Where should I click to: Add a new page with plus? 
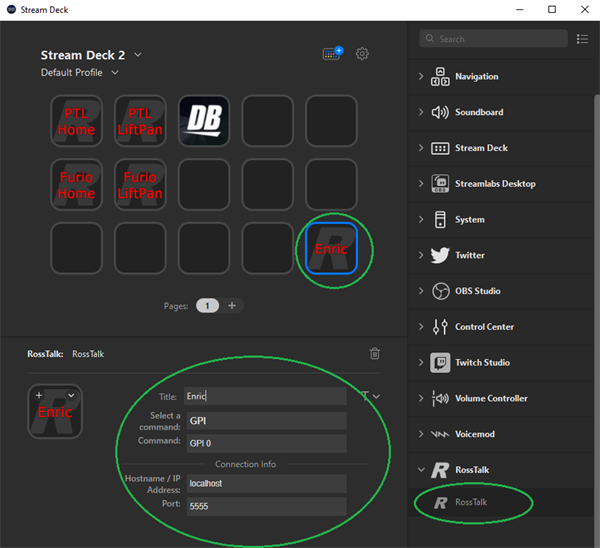click(x=232, y=305)
